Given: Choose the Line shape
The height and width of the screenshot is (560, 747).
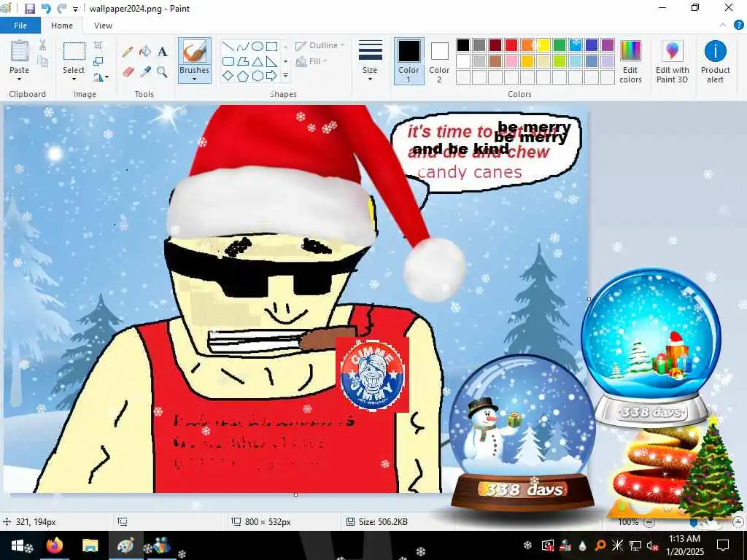Looking at the screenshot, I should (x=228, y=46).
